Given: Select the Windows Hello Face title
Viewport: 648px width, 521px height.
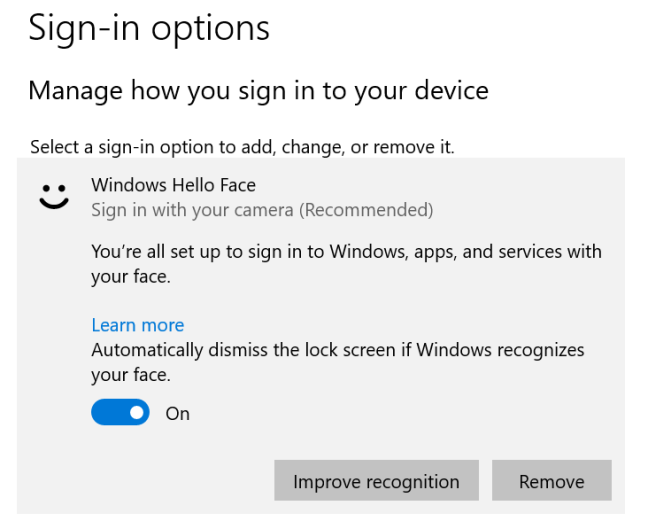Looking at the screenshot, I should (x=174, y=185).
